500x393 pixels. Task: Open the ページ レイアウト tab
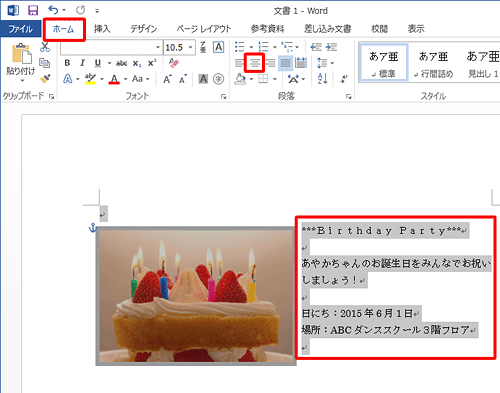pyautogui.click(x=204, y=29)
